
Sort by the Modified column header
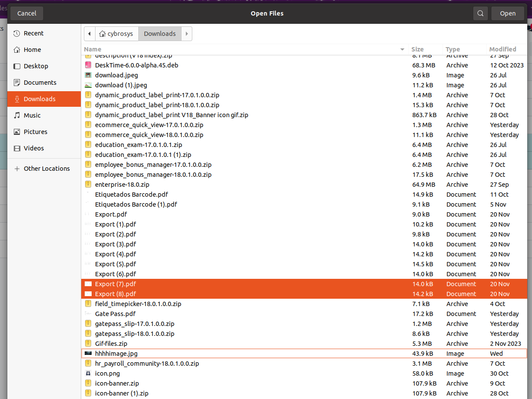[507, 49]
